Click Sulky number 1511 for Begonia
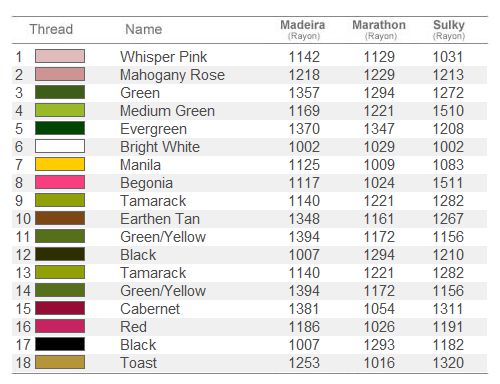This screenshot has width=500, height=384. [448, 183]
